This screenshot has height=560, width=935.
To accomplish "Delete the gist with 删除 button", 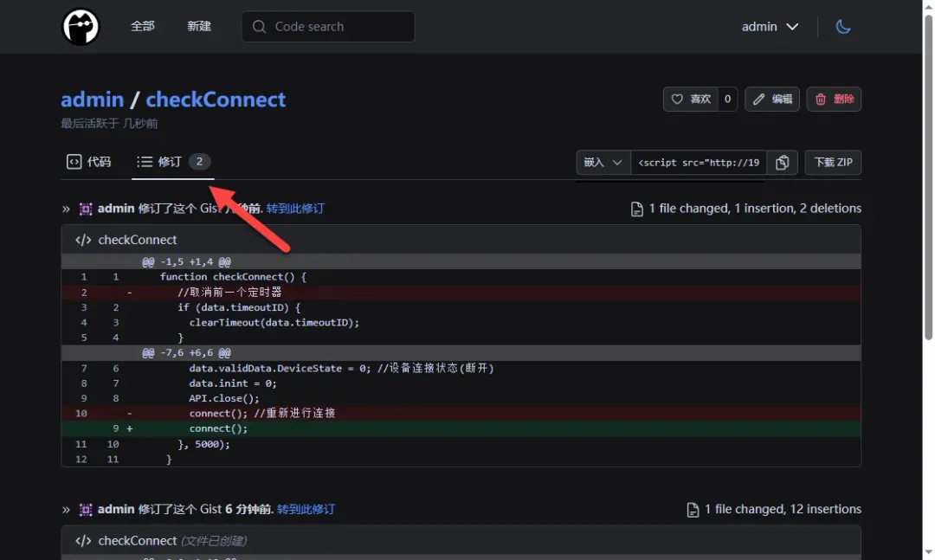I will point(834,100).
